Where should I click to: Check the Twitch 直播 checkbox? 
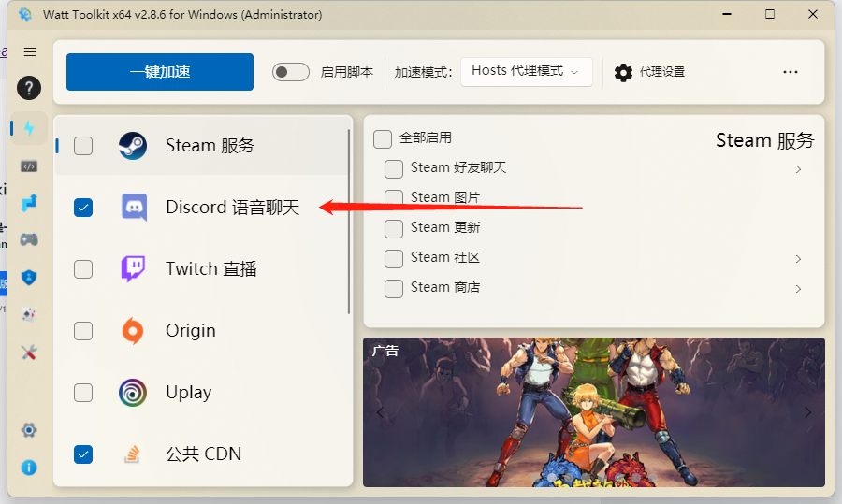[83, 269]
